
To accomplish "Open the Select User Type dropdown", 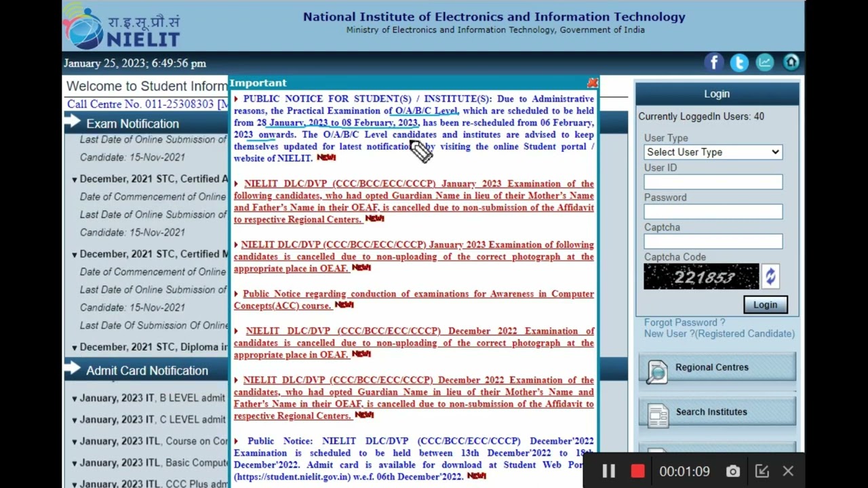I will 713,152.
